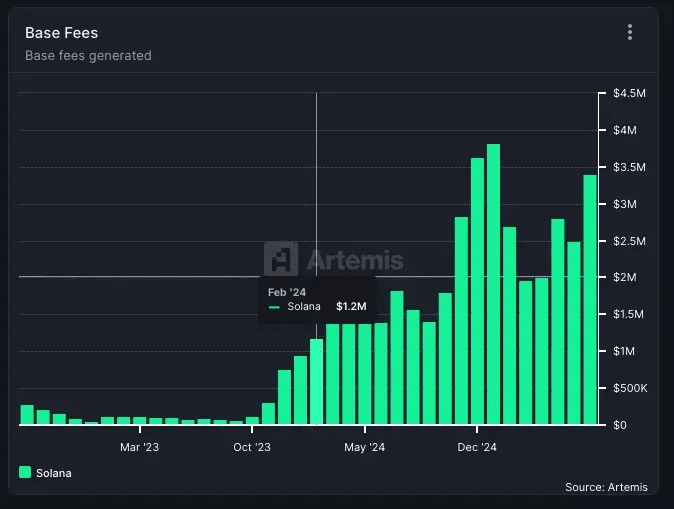Click the Base Fees chart title

62,33
